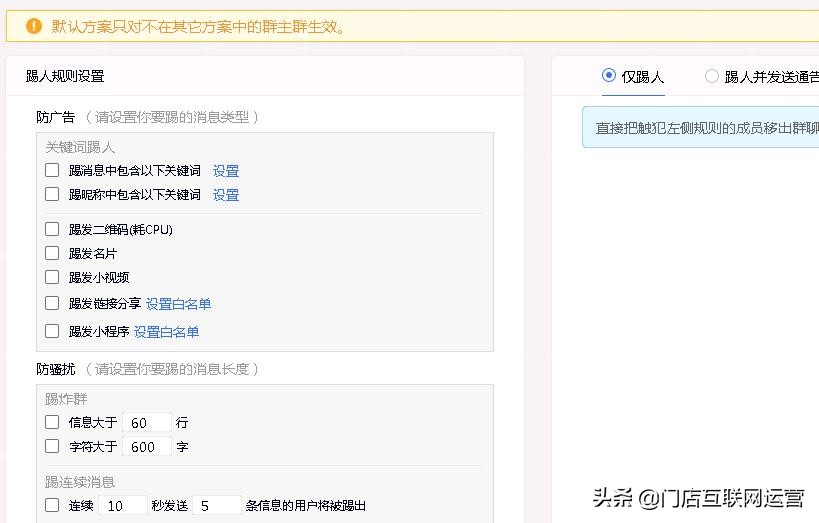The height and width of the screenshot is (523, 819).
Task: Enable 字符大于 字 limit checkbox
Action: coord(52,446)
